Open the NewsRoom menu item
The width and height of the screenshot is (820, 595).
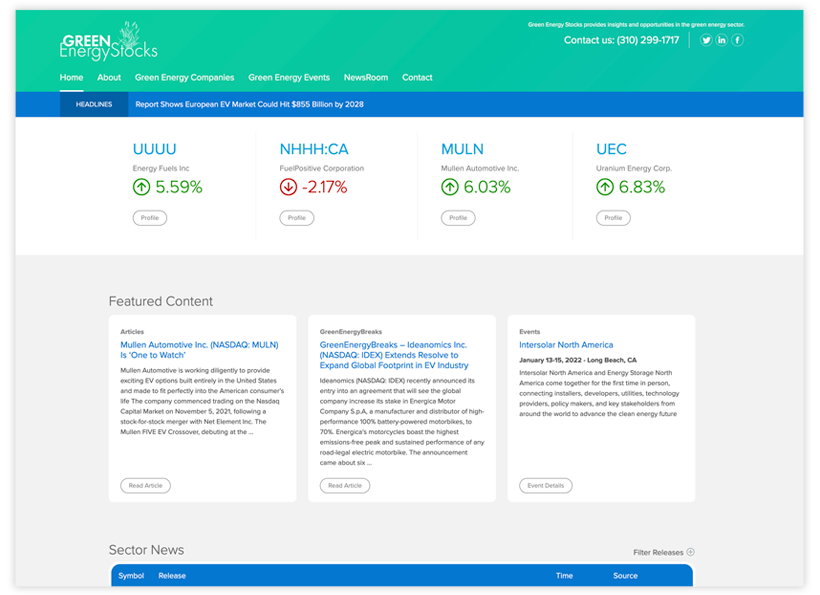pos(366,77)
